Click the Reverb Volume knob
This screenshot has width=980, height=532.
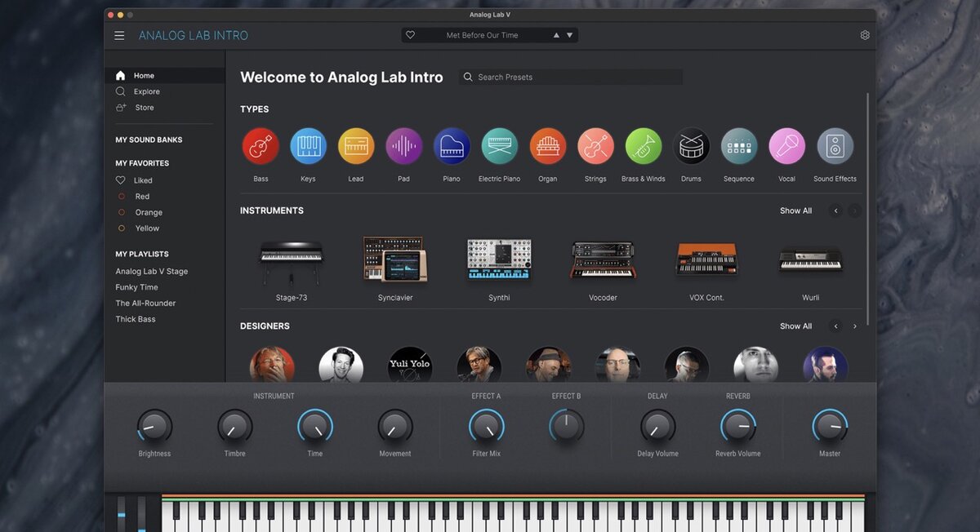738,427
